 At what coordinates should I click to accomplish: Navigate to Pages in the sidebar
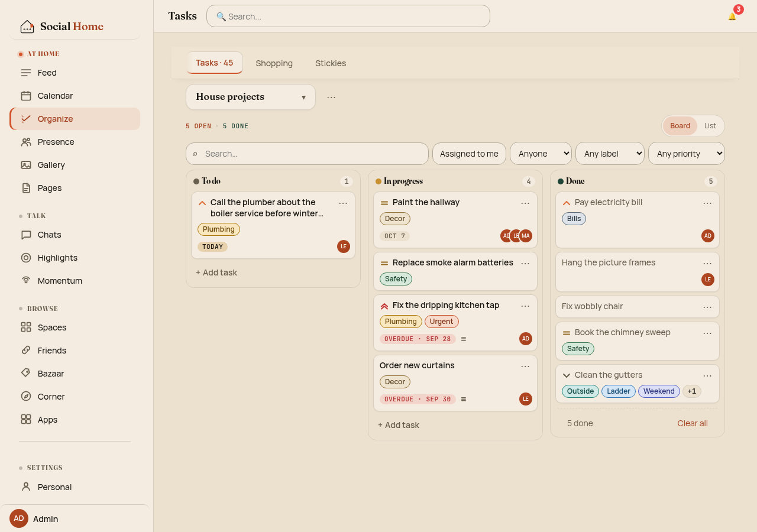[75, 188]
